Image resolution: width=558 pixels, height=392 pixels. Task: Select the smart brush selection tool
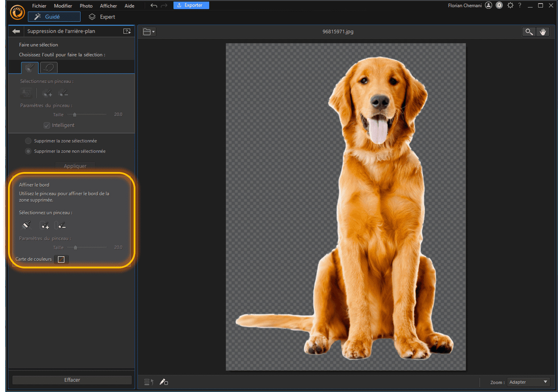click(x=30, y=68)
